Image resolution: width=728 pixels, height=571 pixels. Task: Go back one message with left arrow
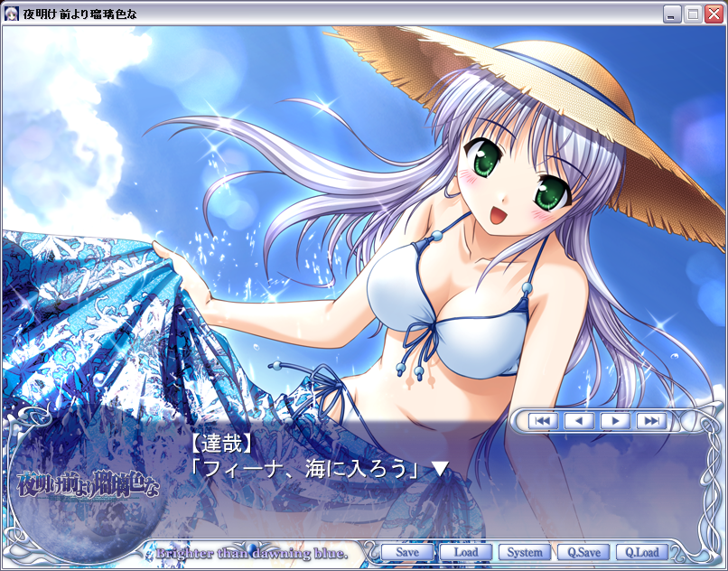(x=579, y=421)
